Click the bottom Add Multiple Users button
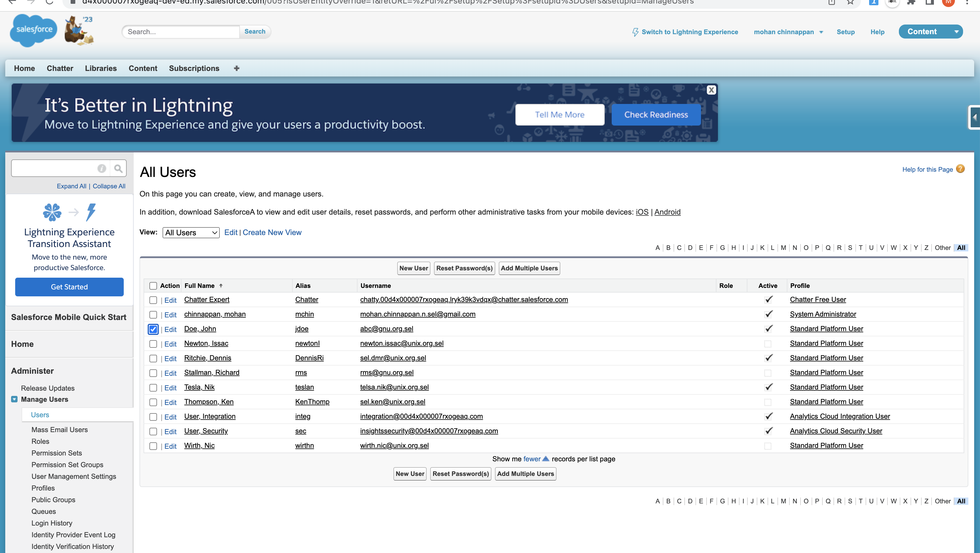This screenshot has height=553, width=980. [525, 474]
